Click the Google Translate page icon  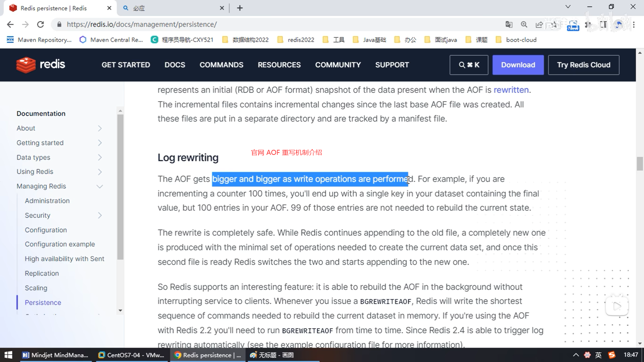[x=509, y=24]
